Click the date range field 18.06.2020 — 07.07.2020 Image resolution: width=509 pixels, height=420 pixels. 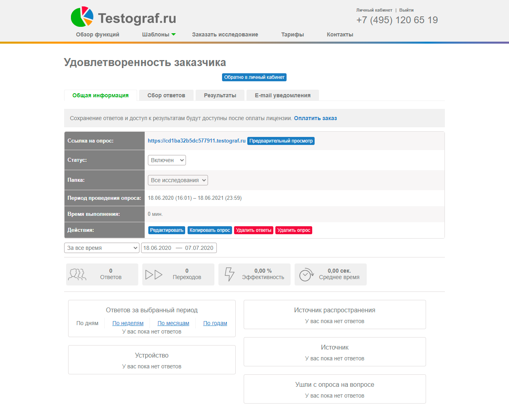179,247
